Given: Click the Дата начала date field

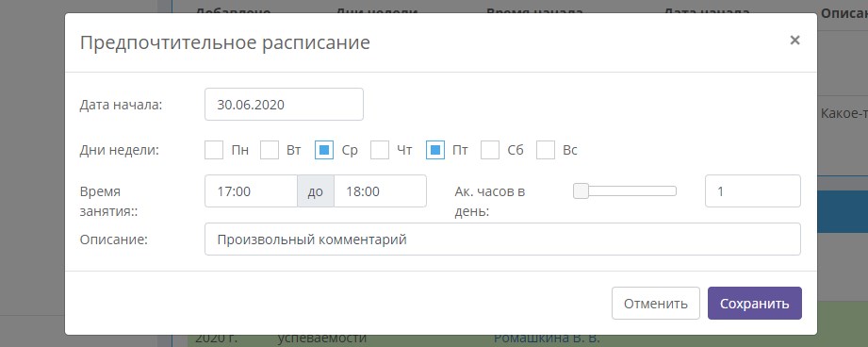Looking at the screenshot, I should 284,104.
